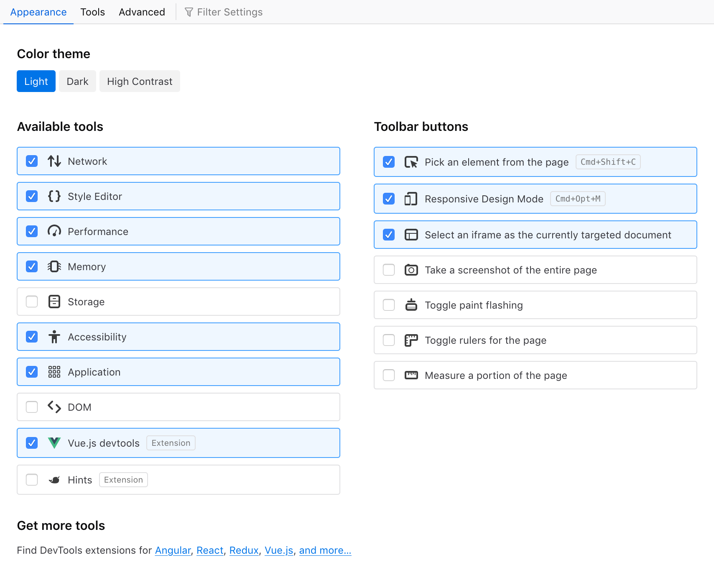
Task: Click the paint flashing icon
Action: [x=411, y=305]
